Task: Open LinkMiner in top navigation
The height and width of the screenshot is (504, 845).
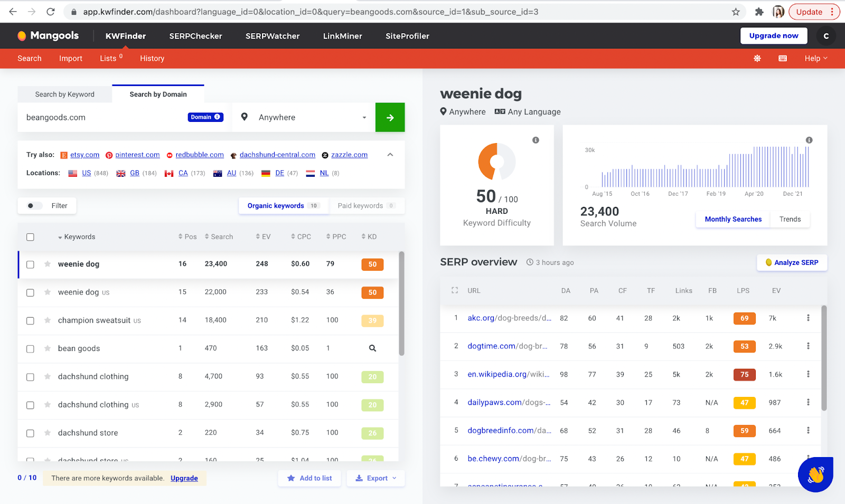Action: (x=343, y=36)
